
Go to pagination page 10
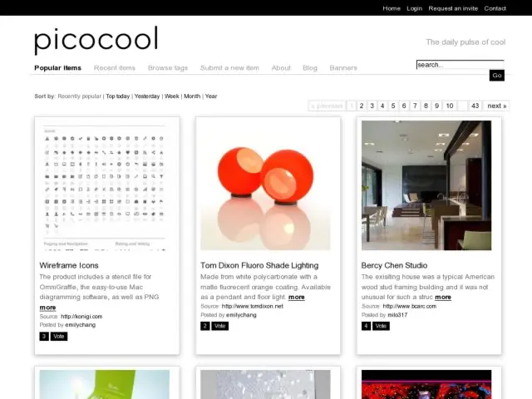pyautogui.click(x=450, y=106)
